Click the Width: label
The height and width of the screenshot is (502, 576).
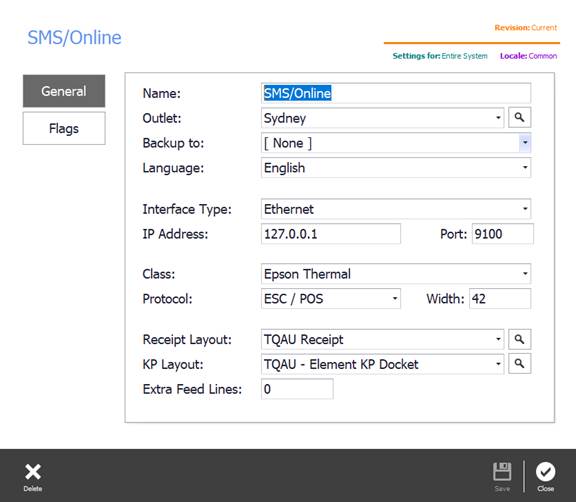[445, 299]
